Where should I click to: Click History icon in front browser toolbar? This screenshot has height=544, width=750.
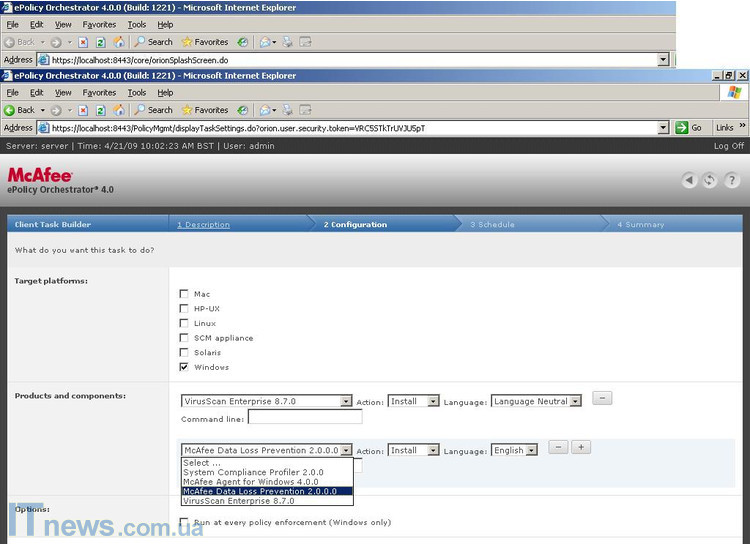pyautogui.click(x=243, y=110)
